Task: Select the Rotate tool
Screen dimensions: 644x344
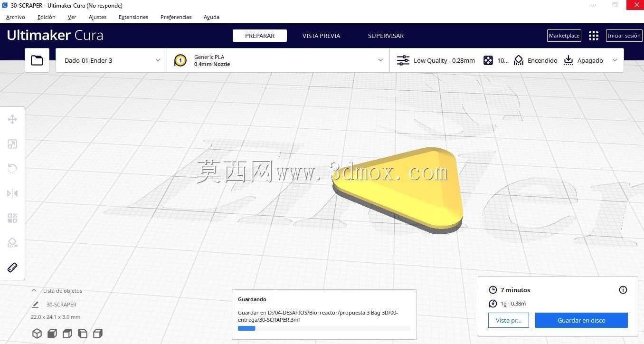Action: pyautogui.click(x=12, y=169)
